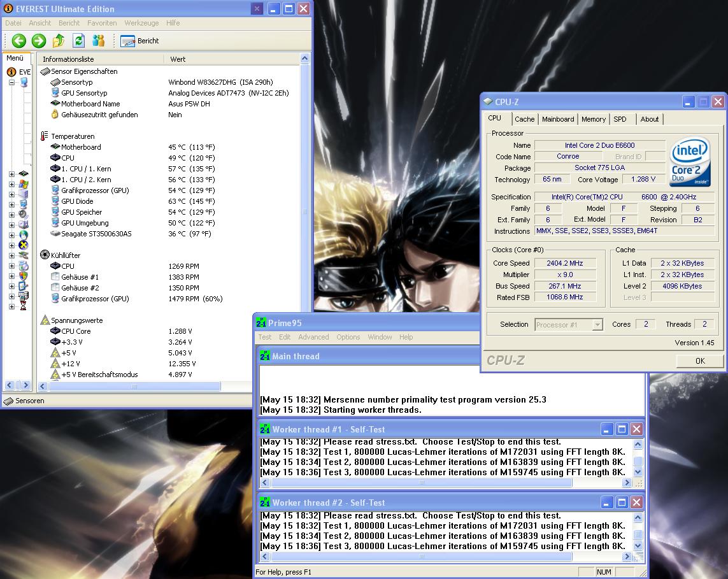Click the Core Speed value 2404.2 MHz
The height and width of the screenshot is (579, 728).
[x=565, y=263]
